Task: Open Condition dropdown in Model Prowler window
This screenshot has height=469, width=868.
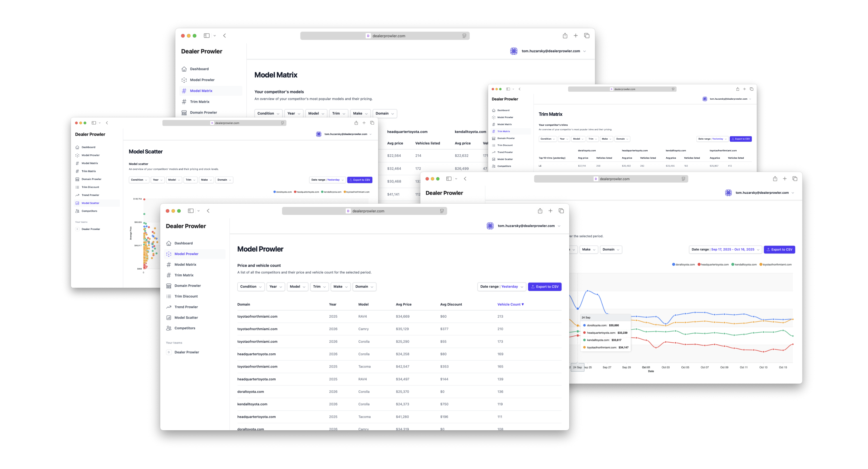Action: point(251,287)
